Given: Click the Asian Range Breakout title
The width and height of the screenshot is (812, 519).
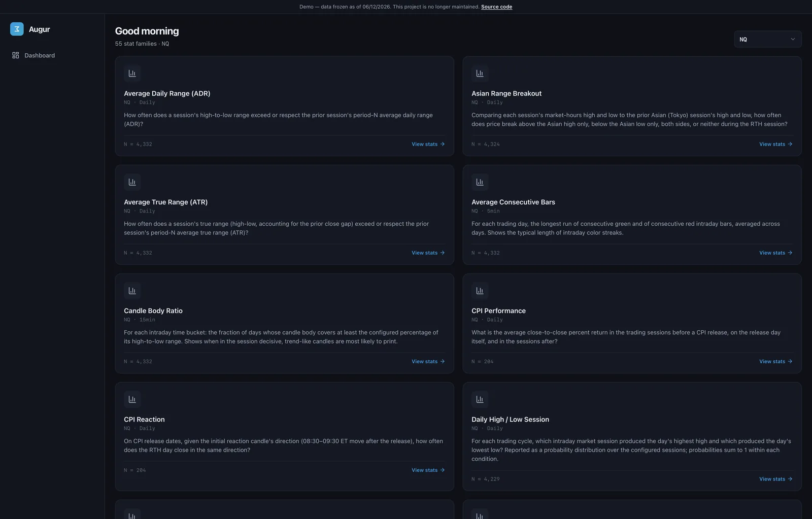Looking at the screenshot, I should [506, 93].
